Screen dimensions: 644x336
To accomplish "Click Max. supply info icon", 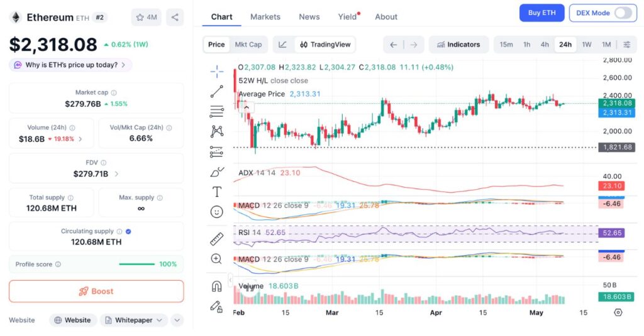I will 160,198.
